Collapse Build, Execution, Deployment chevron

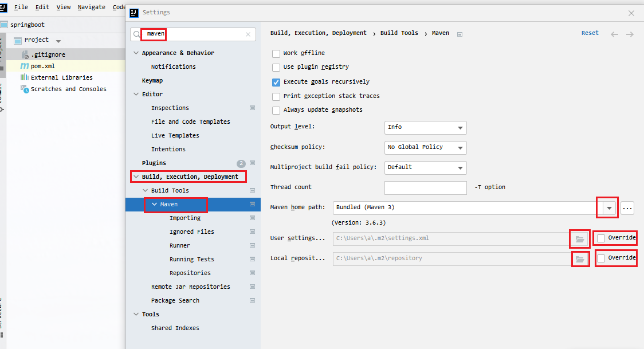point(136,177)
